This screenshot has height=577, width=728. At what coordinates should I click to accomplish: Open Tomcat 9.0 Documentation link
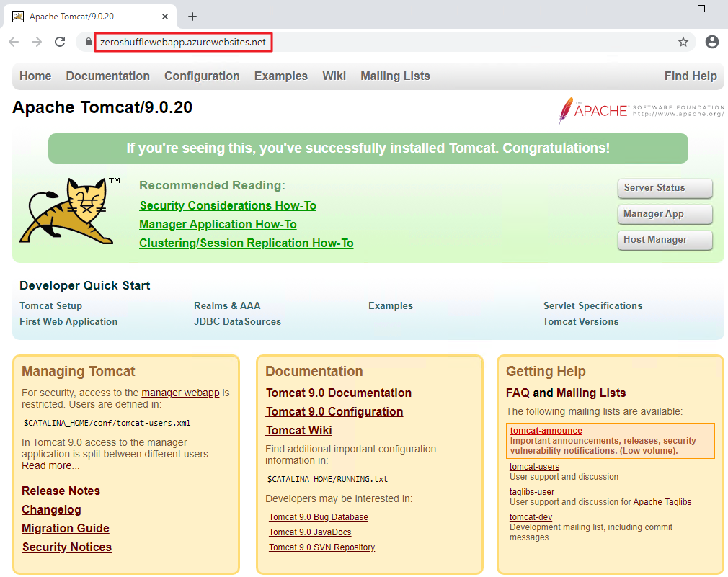tap(339, 393)
